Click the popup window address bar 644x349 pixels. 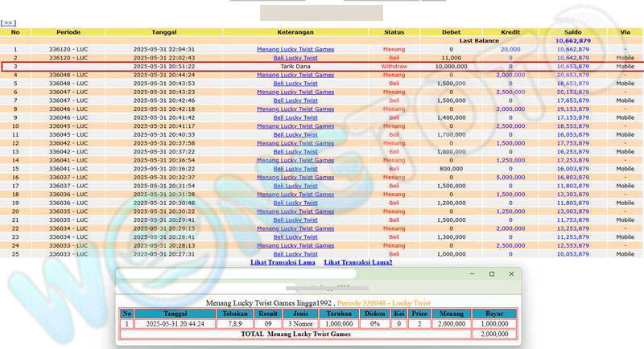tap(322, 286)
